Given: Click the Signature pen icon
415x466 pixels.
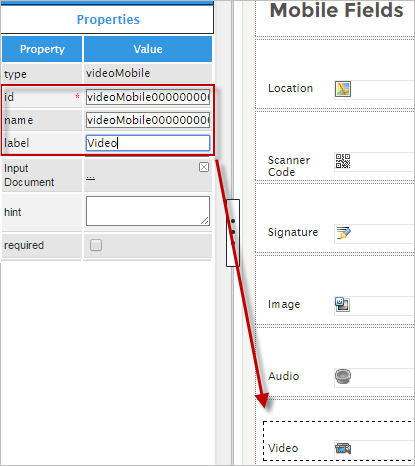Looking at the screenshot, I should tap(343, 233).
